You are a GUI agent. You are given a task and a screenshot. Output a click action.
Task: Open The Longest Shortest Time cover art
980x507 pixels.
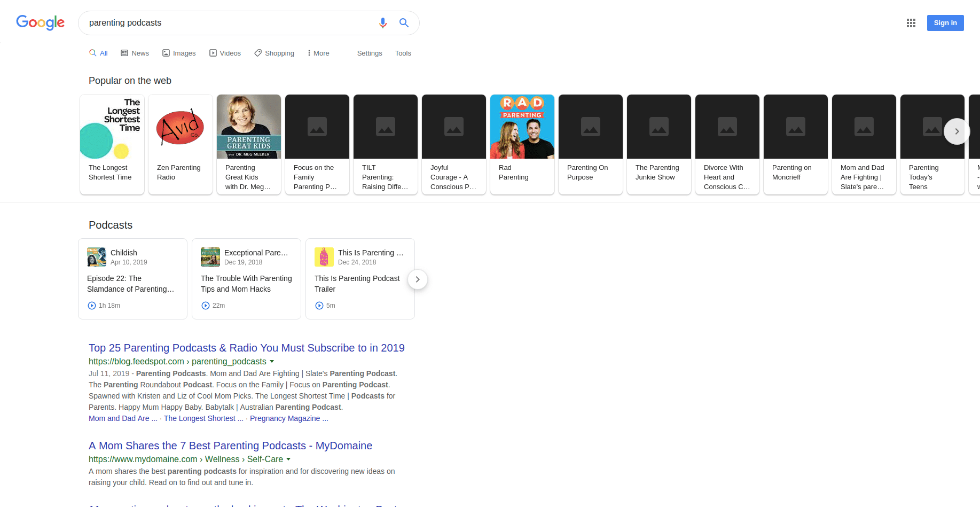(112, 127)
